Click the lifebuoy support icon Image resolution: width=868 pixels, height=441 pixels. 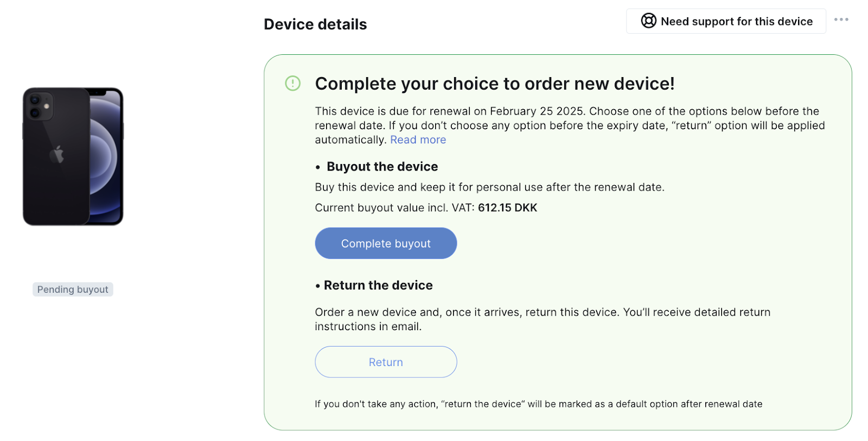(x=648, y=21)
